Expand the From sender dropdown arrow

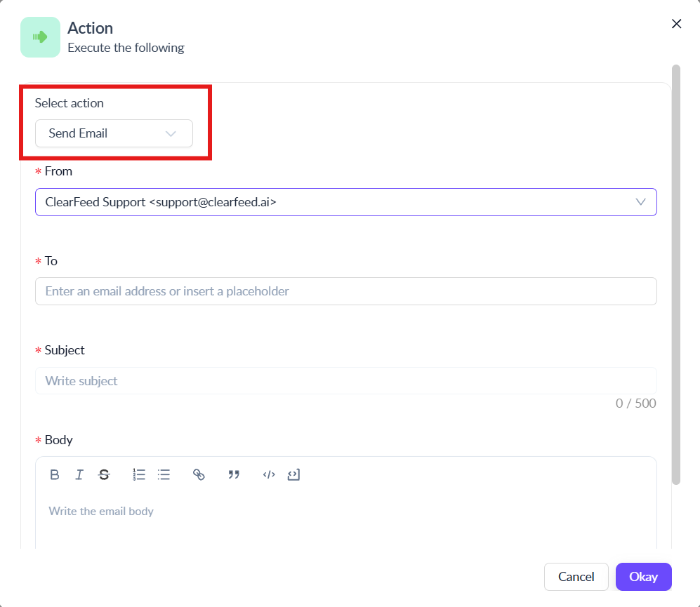640,201
